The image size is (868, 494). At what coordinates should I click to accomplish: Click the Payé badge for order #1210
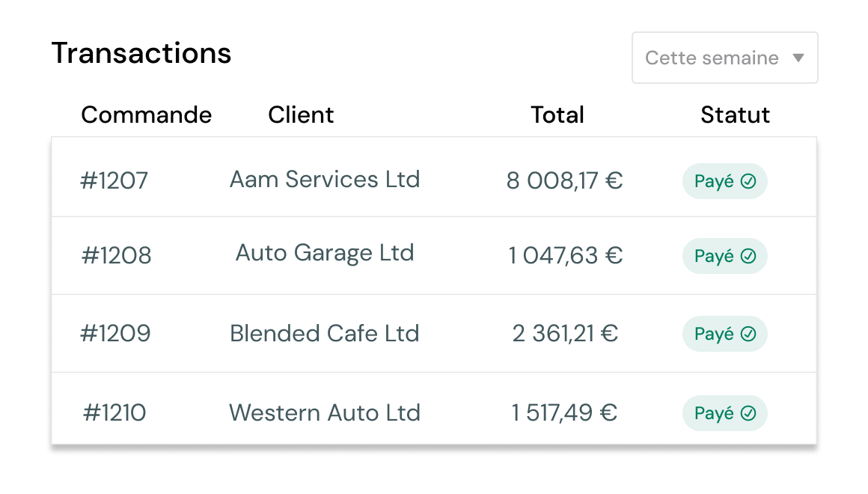[x=724, y=413]
